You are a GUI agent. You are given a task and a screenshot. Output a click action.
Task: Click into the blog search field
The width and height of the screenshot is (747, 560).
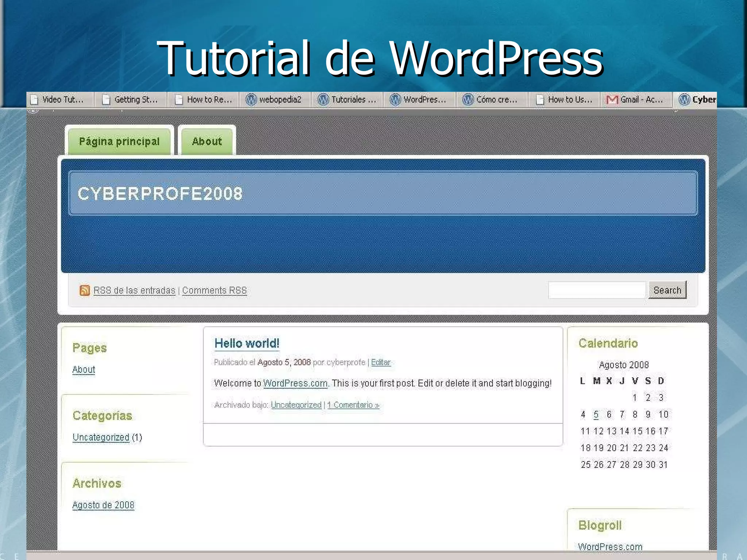[x=597, y=290]
